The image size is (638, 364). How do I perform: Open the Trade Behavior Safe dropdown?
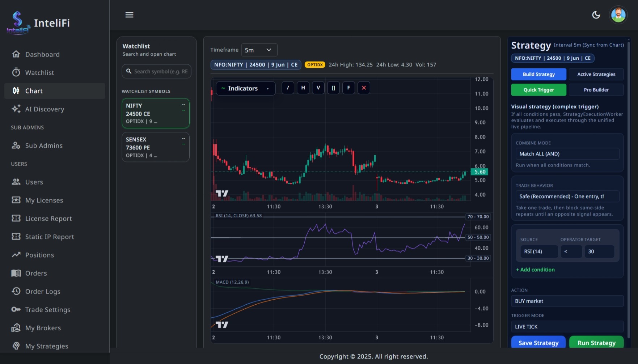pyautogui.click(x=567, y=196)
